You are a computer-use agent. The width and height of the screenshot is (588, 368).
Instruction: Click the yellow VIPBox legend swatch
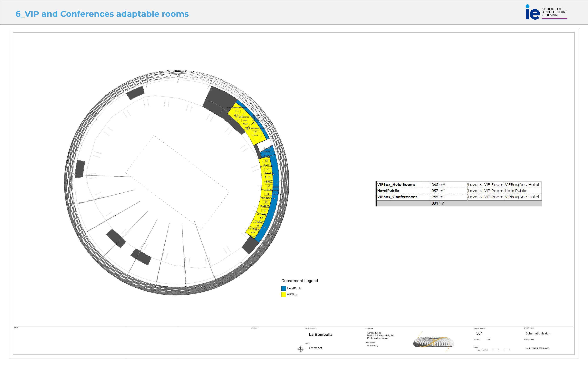(284, 294)
